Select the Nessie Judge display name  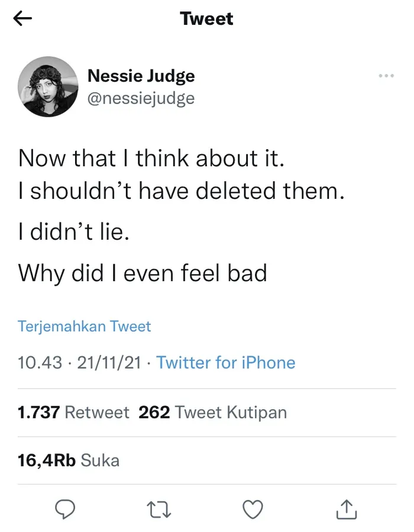141,76
